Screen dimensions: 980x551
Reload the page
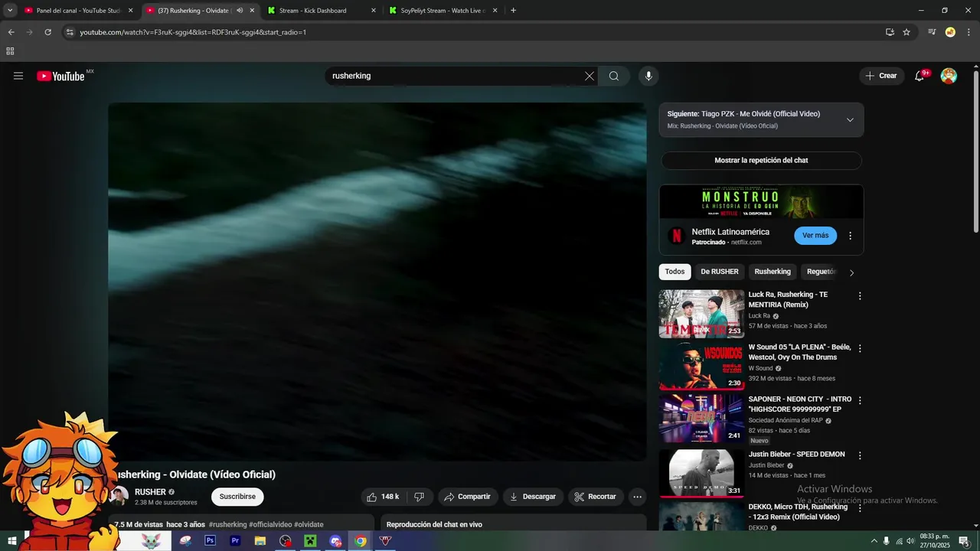point(47,32)
